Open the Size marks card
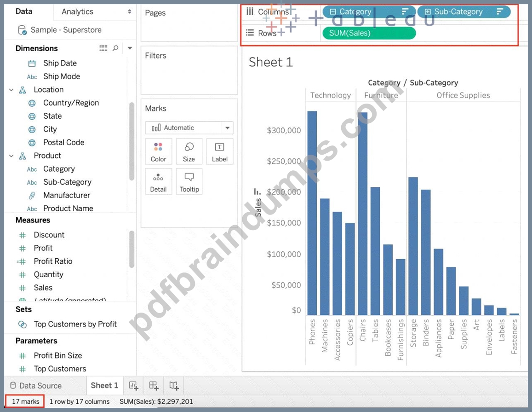This screenshot has height=412, width=532. [x=189, y=151]
